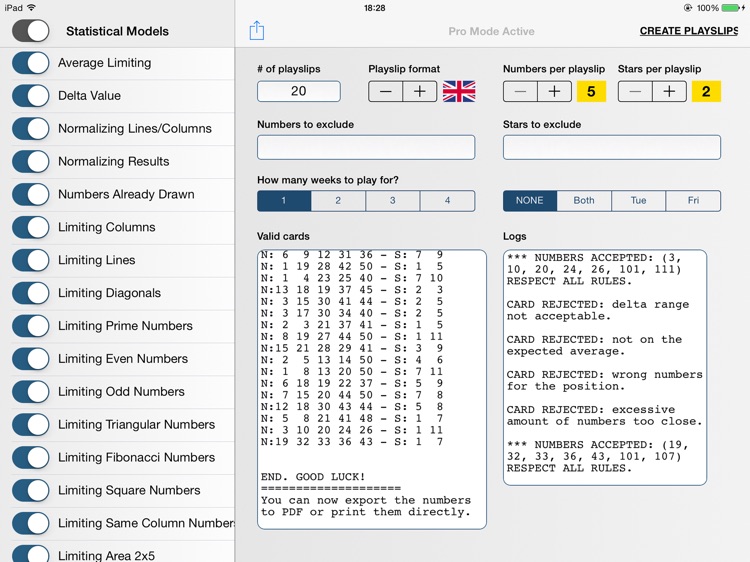This screenshot has width=750, height=562.
Task: Increase stars per playslip
Action: coord(669,91)
